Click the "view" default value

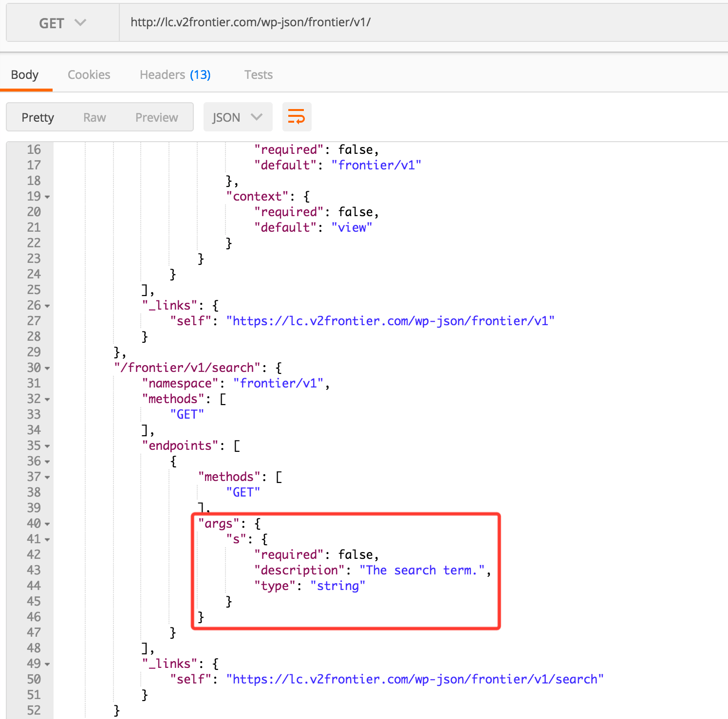pyautogui.click(x=352, y=227)
